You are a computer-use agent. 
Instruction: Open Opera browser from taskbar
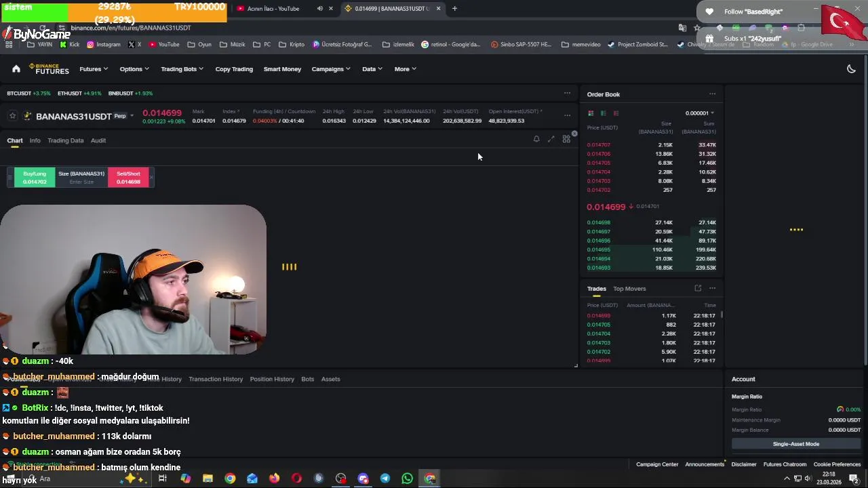296,479
